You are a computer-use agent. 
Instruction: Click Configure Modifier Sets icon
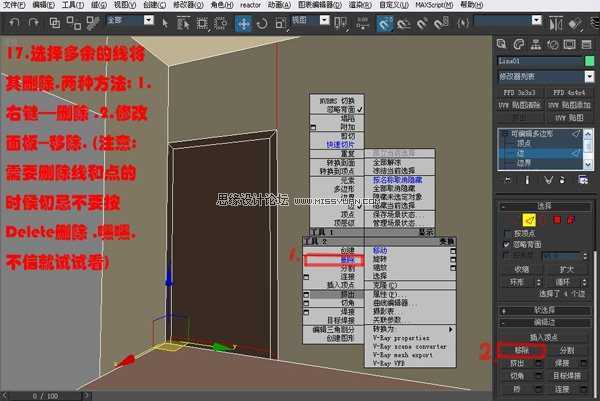point(583,180)
